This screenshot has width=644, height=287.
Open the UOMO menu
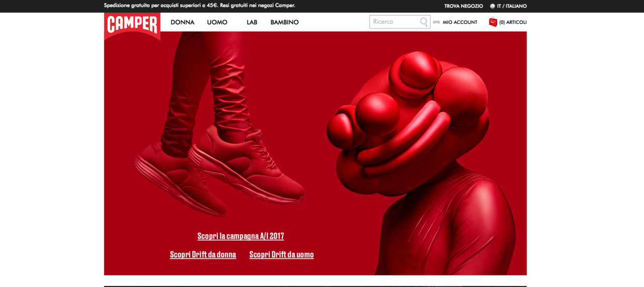click(217, 22)
